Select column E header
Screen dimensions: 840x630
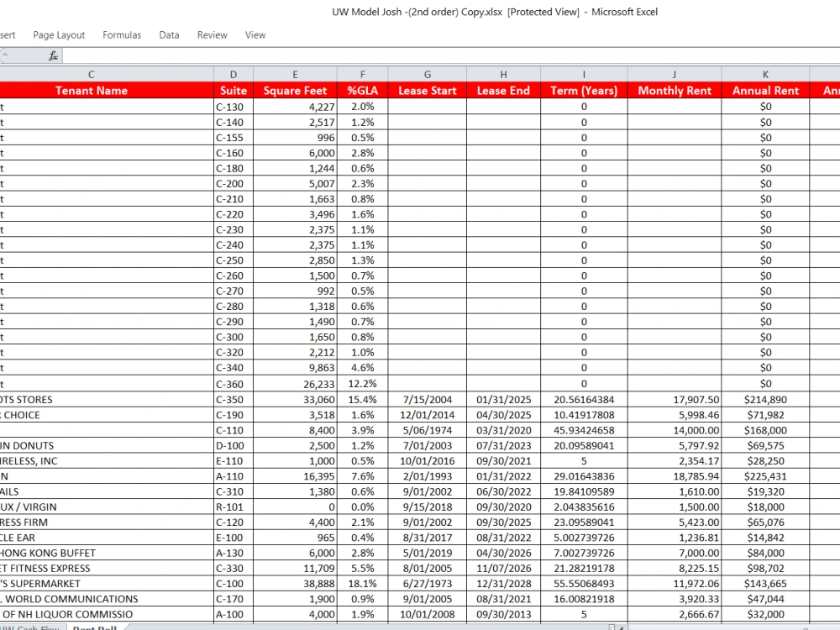[295, 75]
